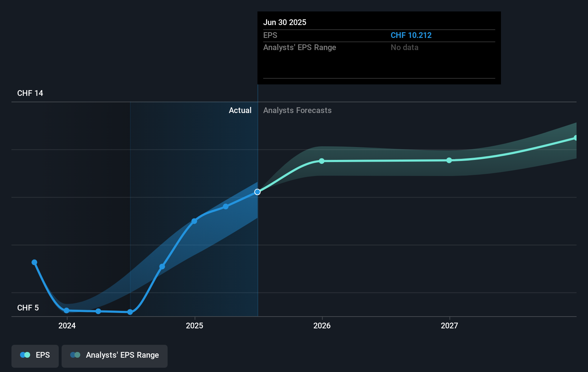Switch to the Analysts Forecasts section
Viewport: 588px width, 372px height.
[297, 110]
